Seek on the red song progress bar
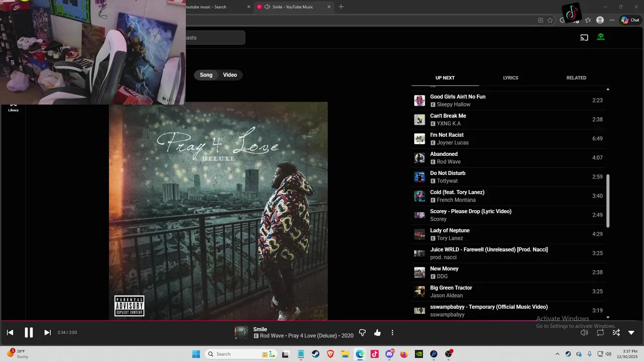Image resolution: width=644 pixels, height=362 pixels. click(322, 320)
